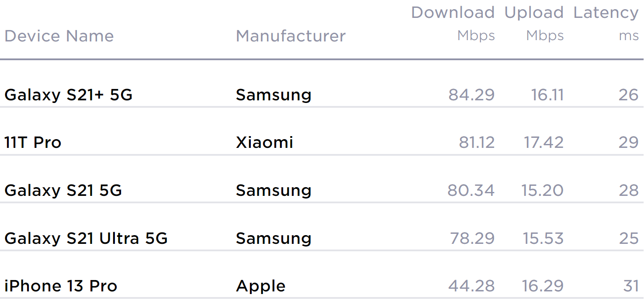Select the Galaxy S21 Ultra 5G row

tap(86, 238)
